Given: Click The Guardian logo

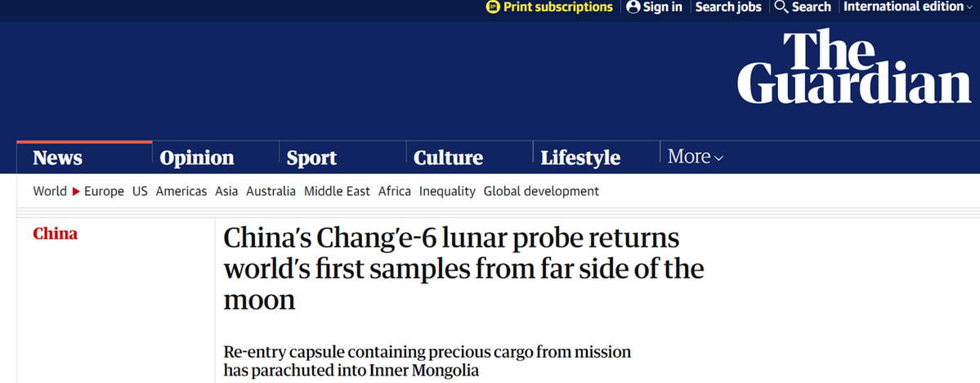Looking at the screenshot, I should 854,66.
